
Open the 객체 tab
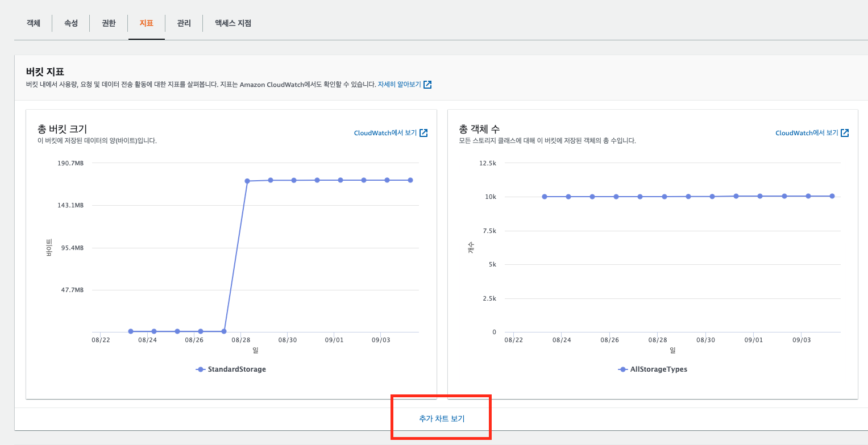coord(33,23)
